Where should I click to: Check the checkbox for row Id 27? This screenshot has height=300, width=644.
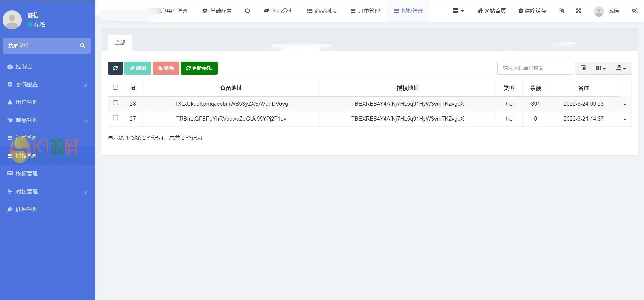click(x=115, y=118)
